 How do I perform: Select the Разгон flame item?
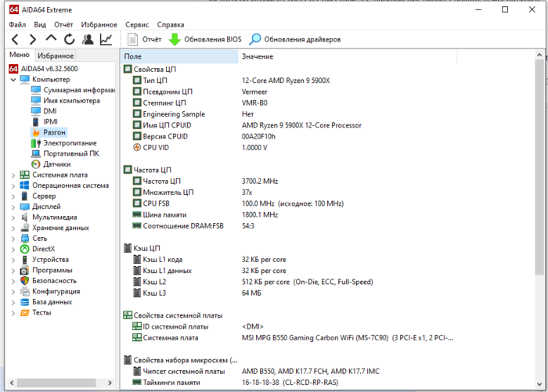[49, 132]
